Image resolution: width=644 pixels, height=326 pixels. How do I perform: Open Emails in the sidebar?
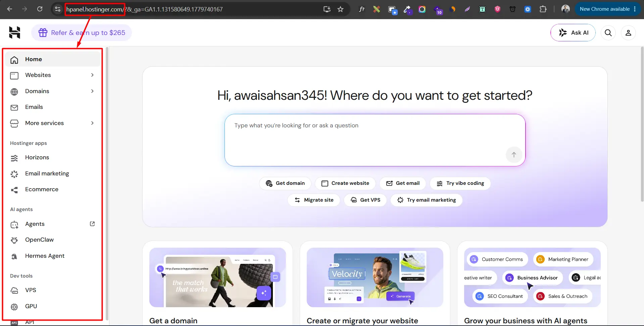tap(53, 107)
